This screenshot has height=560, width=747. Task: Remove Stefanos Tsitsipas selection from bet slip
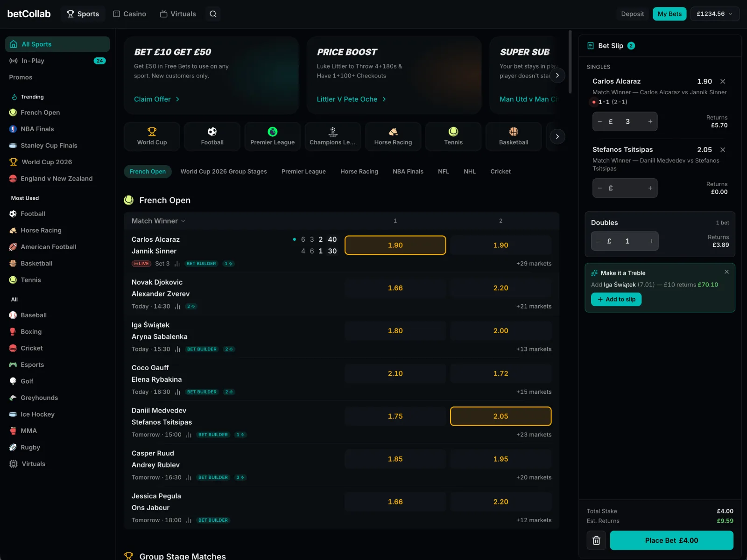tap(723, 149)
